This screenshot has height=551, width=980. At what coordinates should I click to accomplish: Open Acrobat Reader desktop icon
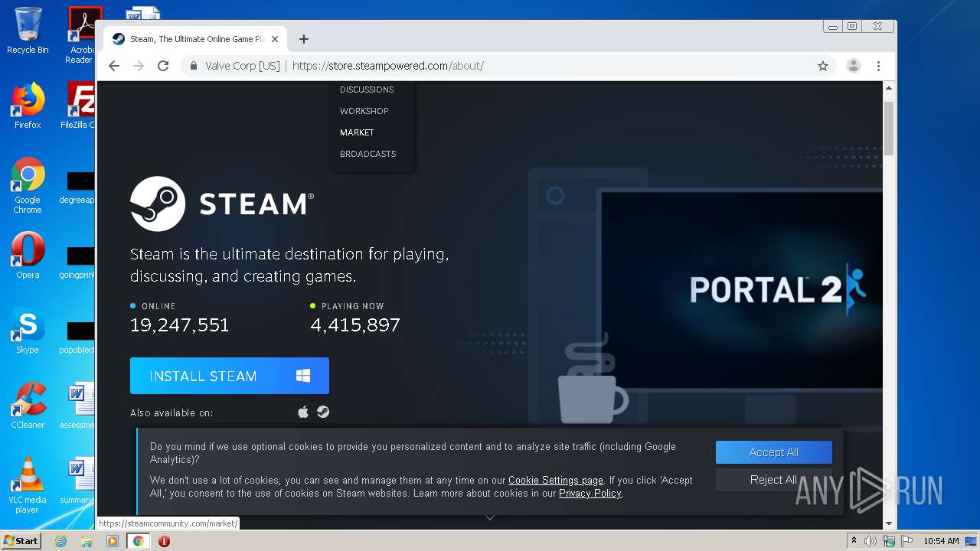(81, 35)
